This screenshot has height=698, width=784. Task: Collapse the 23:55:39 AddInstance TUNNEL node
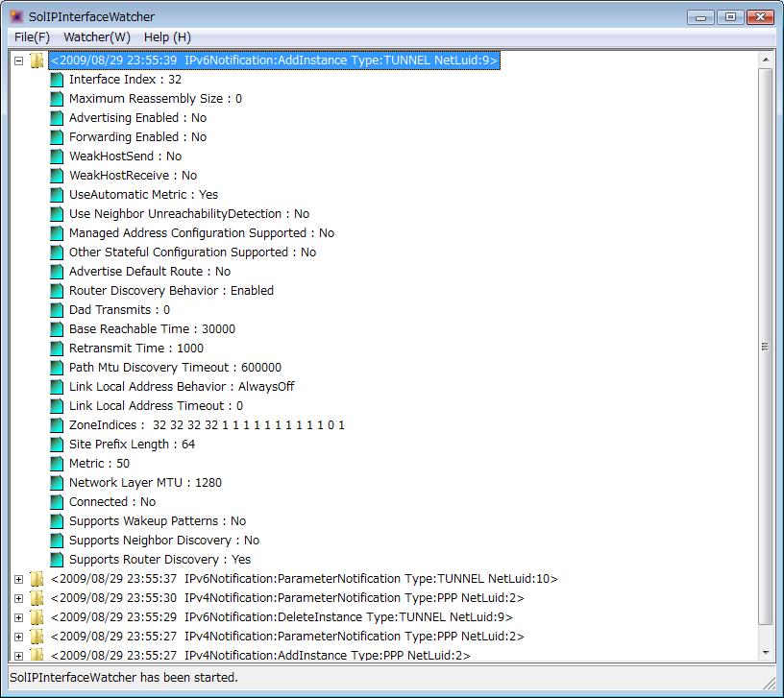19,60
